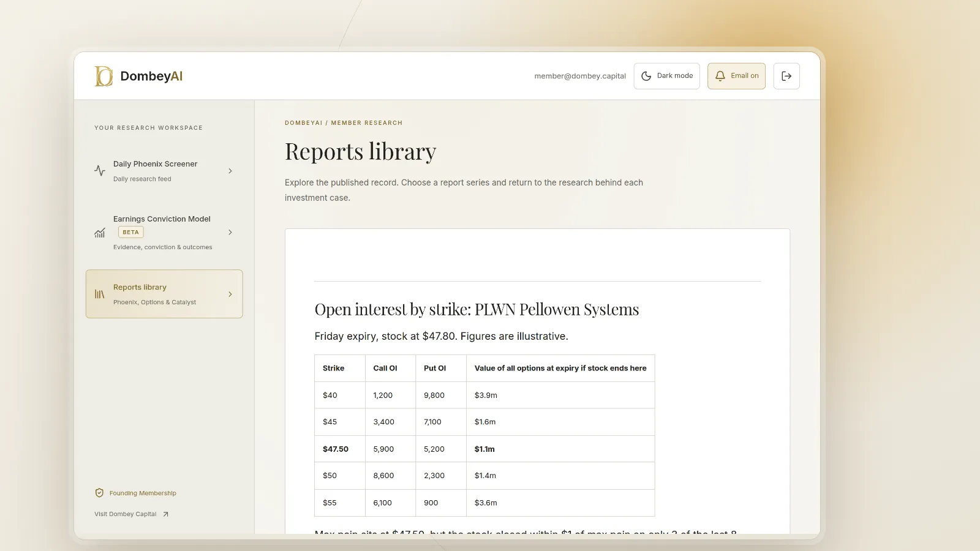Click the Founding Membership label

pos(143,493)
